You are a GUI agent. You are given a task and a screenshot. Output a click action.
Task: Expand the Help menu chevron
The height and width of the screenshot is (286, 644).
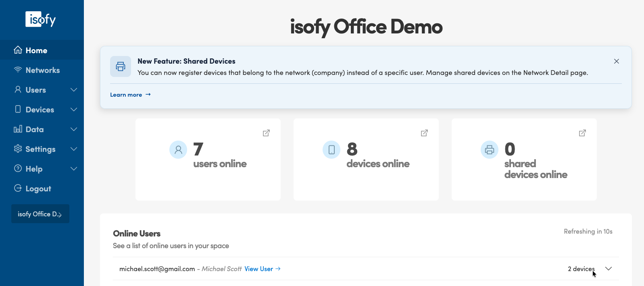74,168
